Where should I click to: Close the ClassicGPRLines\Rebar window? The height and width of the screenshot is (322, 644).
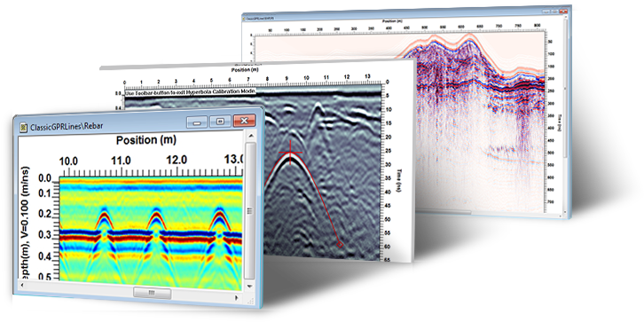coord(245,121)
